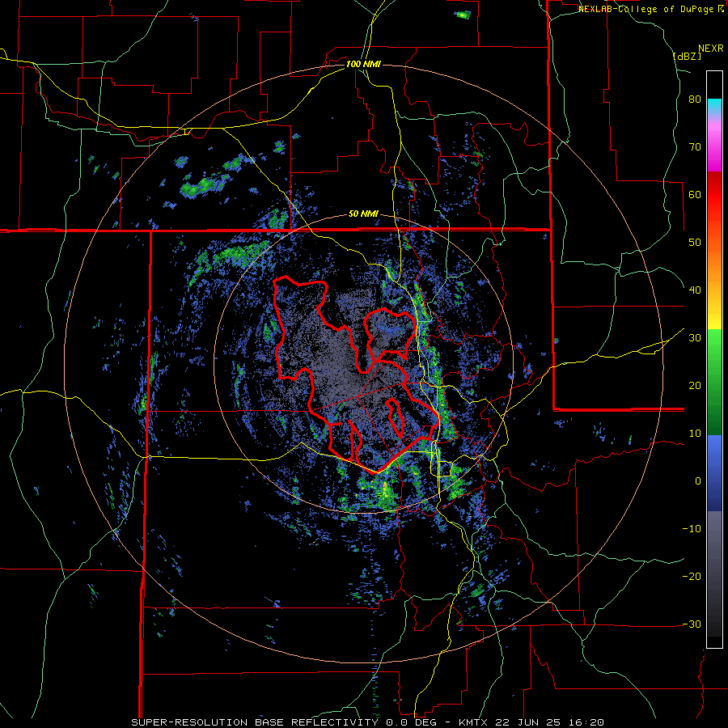Click the bright green band of the color bar

714,348
